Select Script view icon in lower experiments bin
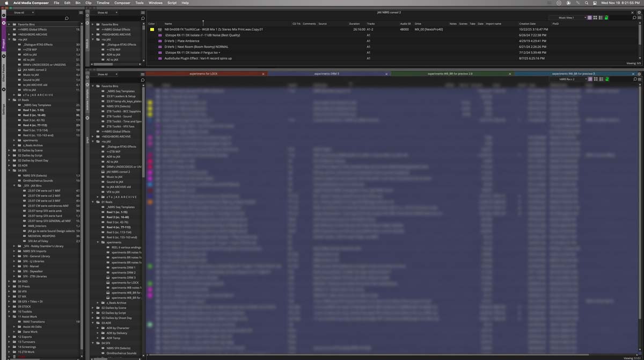Screen dimensions: 644x360 tap(601, 79)
